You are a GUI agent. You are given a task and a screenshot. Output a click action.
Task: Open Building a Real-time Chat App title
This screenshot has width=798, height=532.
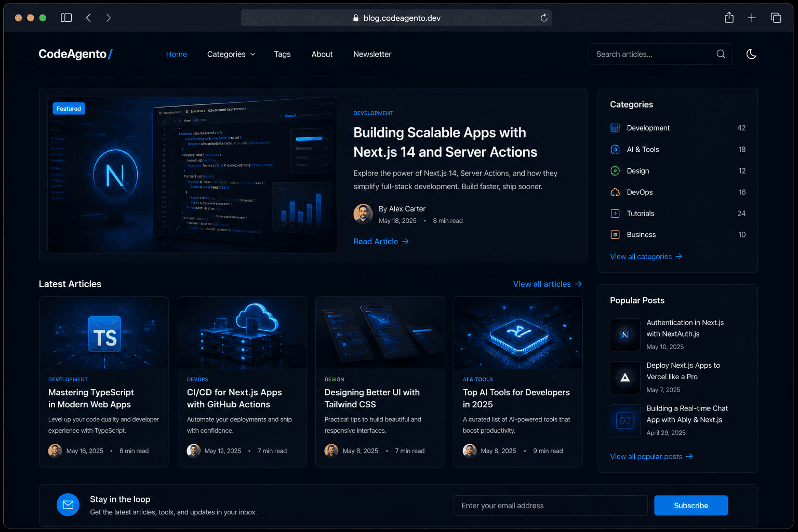pos(687,414)
